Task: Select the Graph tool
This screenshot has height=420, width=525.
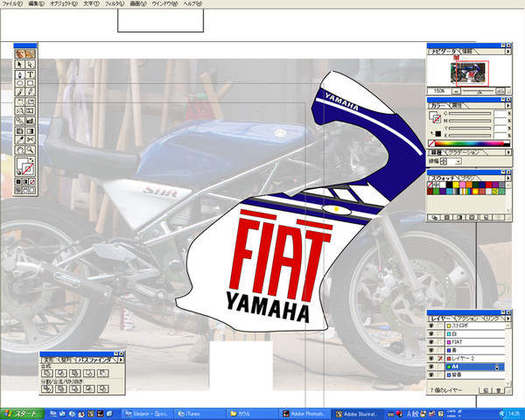Action: click(30, 121)
